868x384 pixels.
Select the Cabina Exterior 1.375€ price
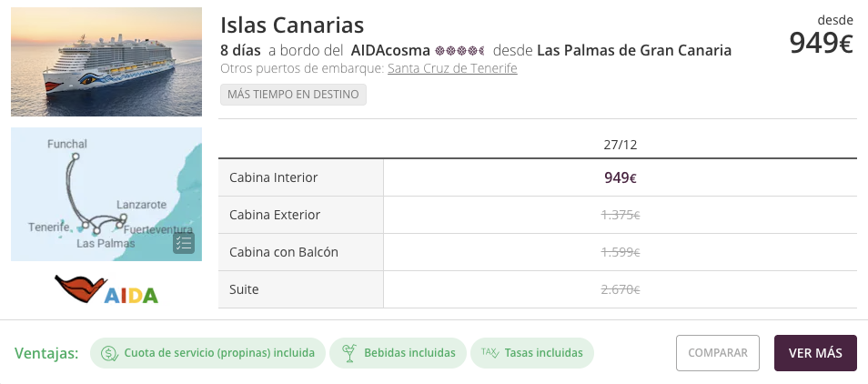(x=620, y=215)
